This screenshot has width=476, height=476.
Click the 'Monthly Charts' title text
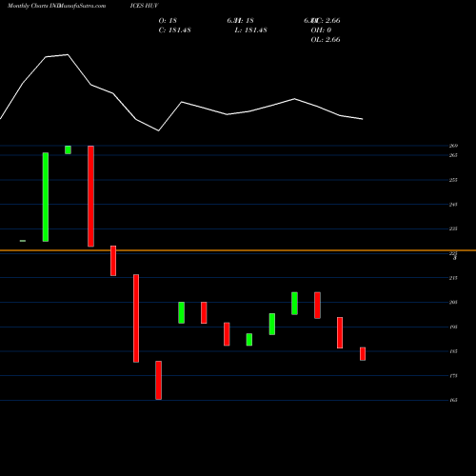tap(28, 6)
